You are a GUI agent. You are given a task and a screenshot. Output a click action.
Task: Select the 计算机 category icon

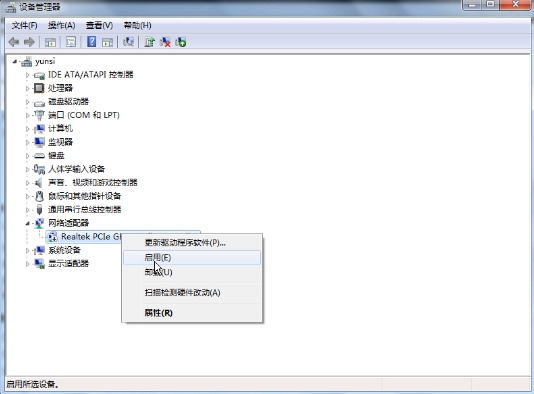(39, 129)
